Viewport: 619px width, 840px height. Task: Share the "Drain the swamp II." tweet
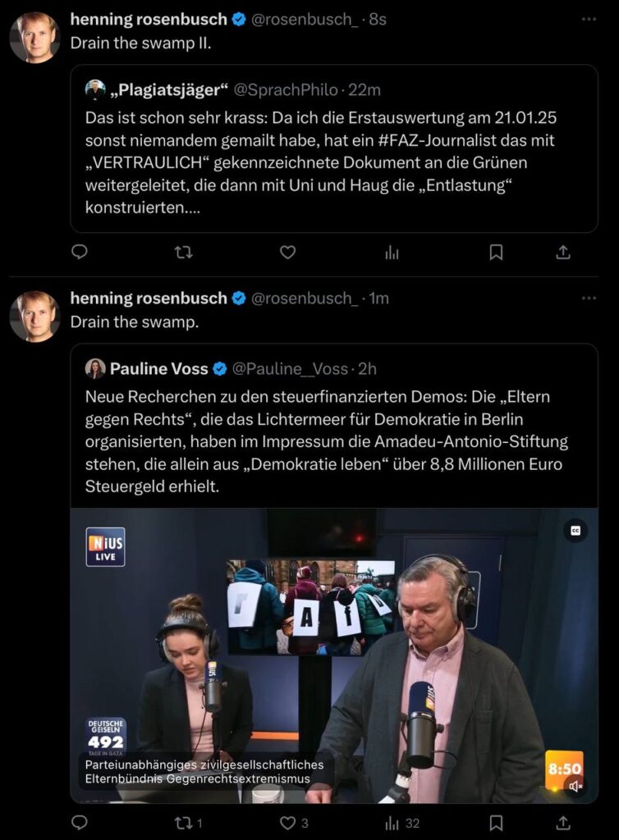(x=563, y=253)
